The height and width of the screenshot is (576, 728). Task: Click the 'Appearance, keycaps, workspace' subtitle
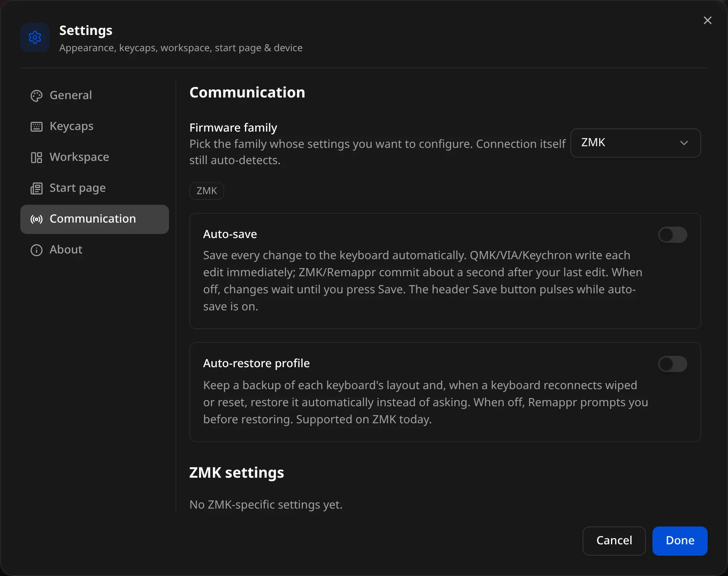click(181, 48)
